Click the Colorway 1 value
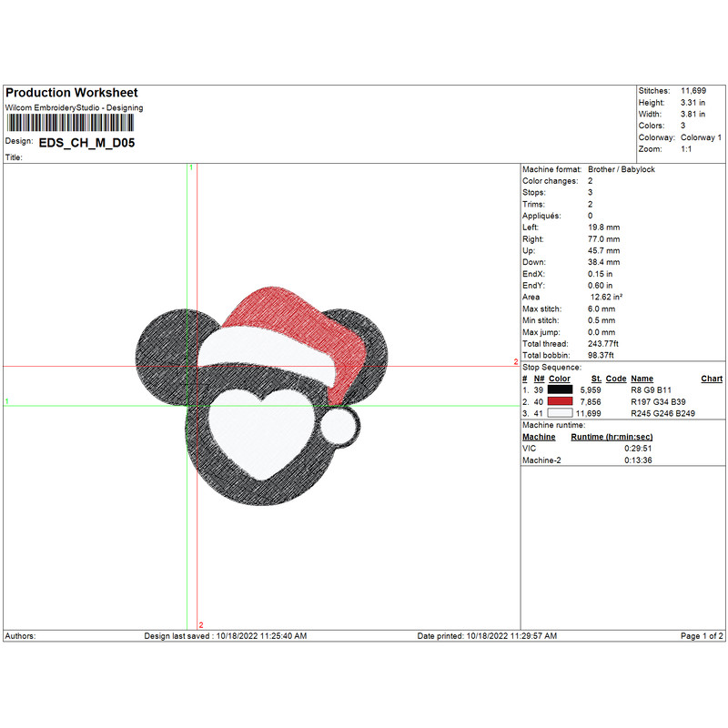Image resolution: width=728 pixels, height=728 pixels. coord(701,137)
